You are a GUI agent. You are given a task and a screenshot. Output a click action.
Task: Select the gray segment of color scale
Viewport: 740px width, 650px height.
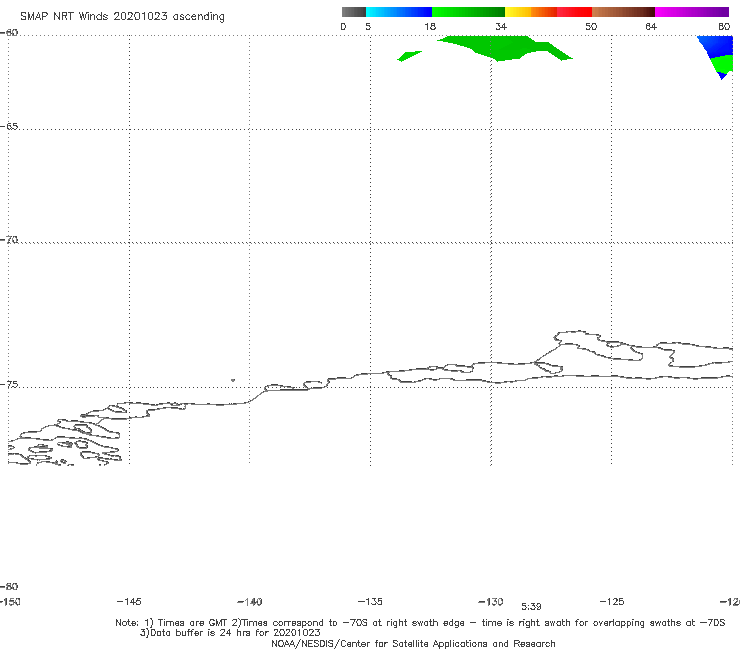click(x=353, y=12)
